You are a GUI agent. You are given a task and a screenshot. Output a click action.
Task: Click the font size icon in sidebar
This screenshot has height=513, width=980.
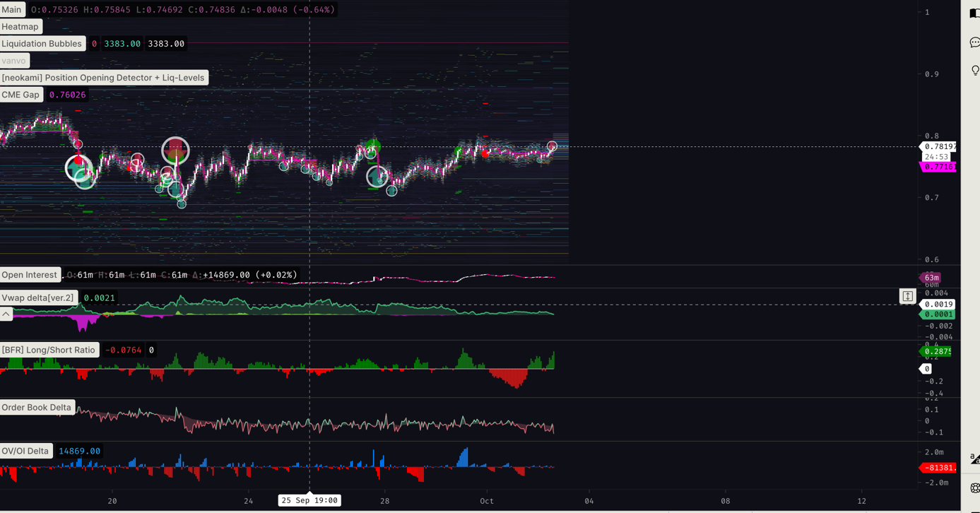click(x=975, y=459)
